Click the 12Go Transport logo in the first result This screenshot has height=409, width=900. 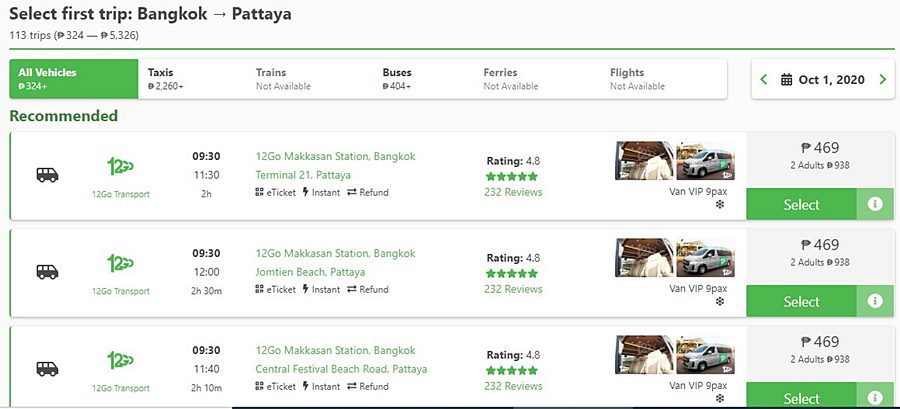pyautogui.click(x=120, y=166)
